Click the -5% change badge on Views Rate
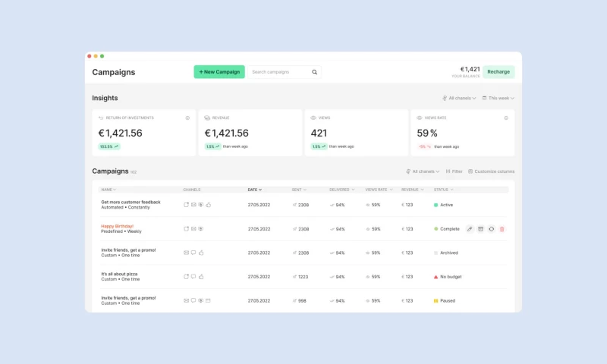607x364 pixels. click(x=424, y=146)
